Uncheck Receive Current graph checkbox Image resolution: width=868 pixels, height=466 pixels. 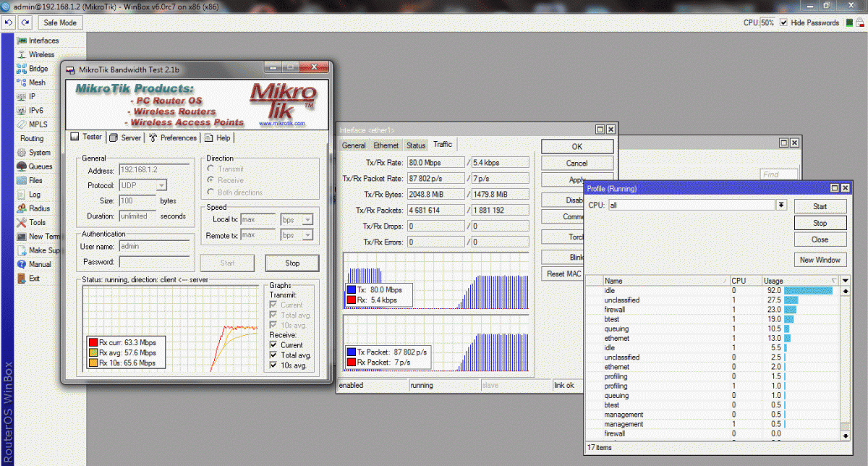[275, 345]
